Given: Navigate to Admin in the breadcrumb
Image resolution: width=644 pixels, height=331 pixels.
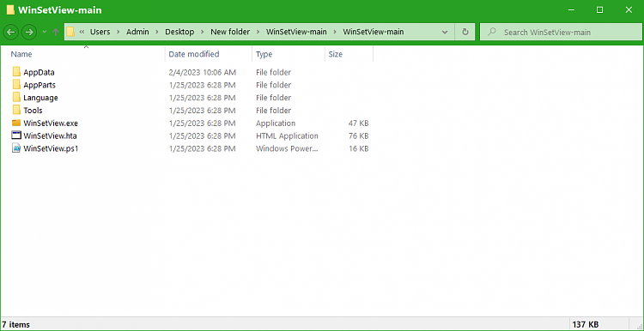Looking at the screenshot, I should click(x=137, y=32).
